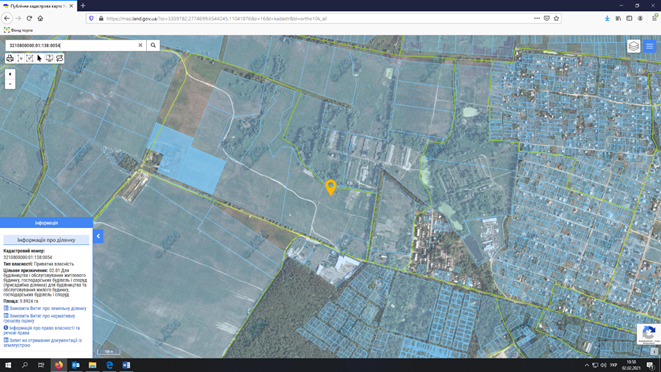
Task: Clear the cadastral number search field
Action: tap(140, 45)
